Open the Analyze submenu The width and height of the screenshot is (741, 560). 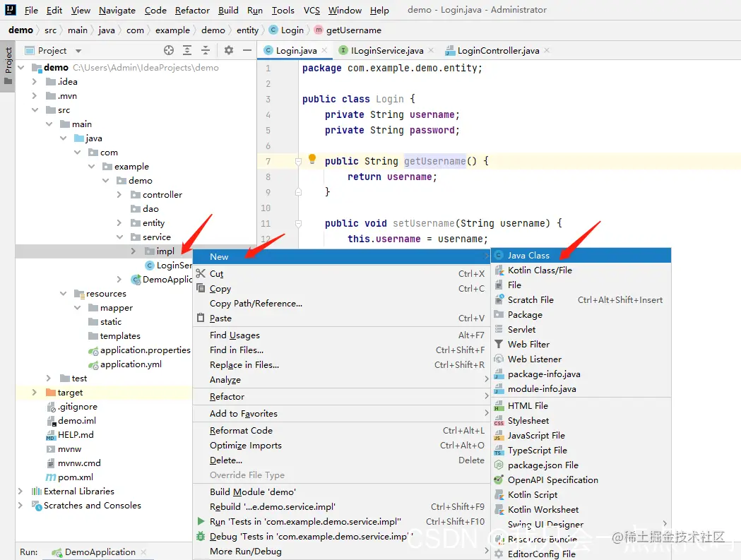(342, 379)
